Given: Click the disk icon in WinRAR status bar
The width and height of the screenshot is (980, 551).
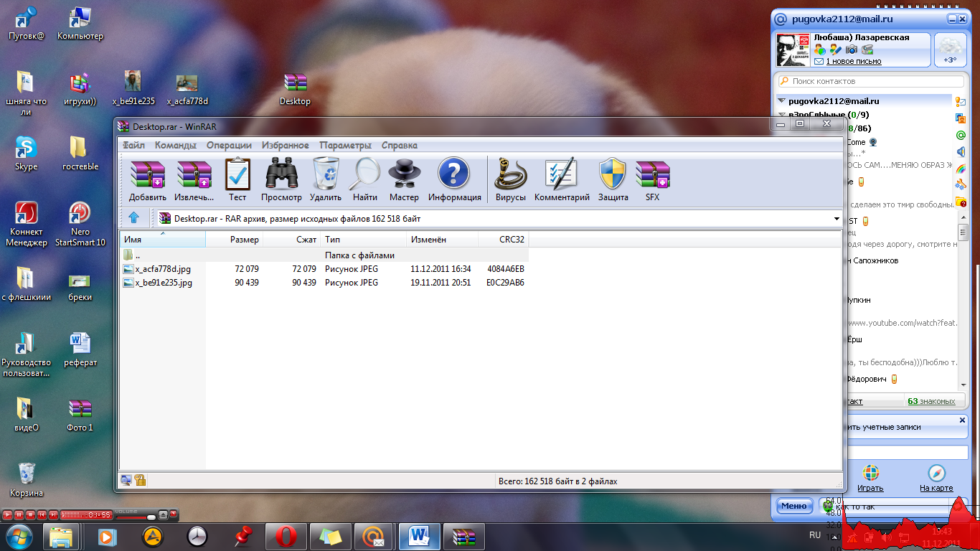Looking at the screenshot, I should [126, 481].
